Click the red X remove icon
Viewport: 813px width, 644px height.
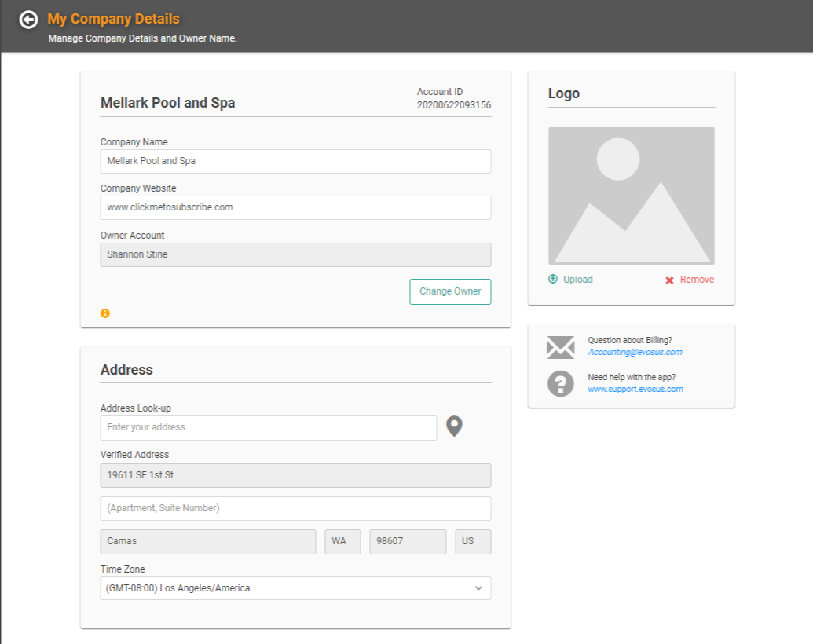coord(669,280)
